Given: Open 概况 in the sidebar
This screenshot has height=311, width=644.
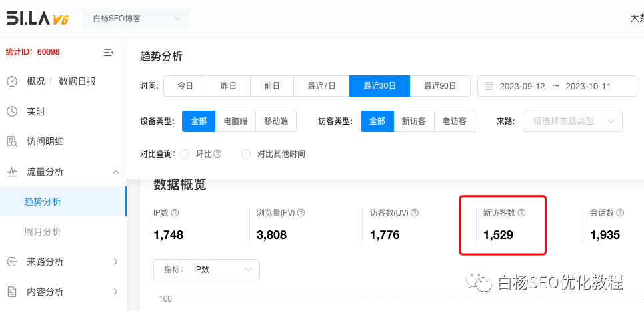Looking at the screenshot, I should coord(36,81).
